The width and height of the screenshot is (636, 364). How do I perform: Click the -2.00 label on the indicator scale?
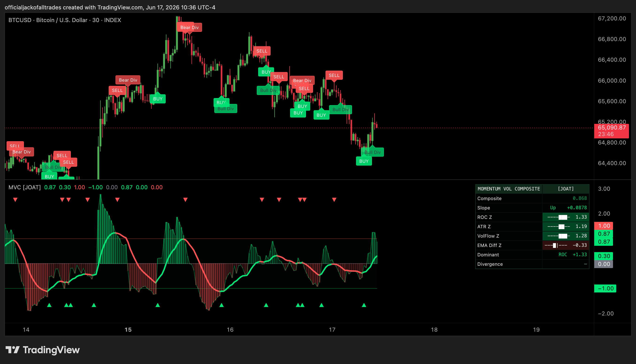pyautogui.click(x=605, y=314)
